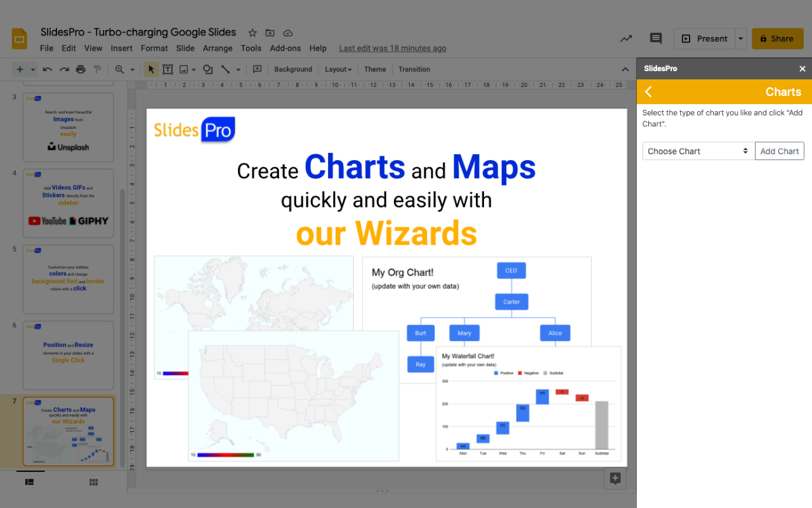
Task: Select slide 7 Charts and Maps thumbnail
Action: [x=69, y=432]
